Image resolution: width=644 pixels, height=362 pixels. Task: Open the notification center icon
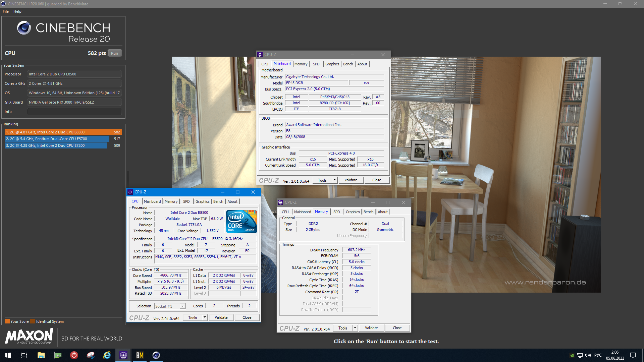tap(633, 355)
